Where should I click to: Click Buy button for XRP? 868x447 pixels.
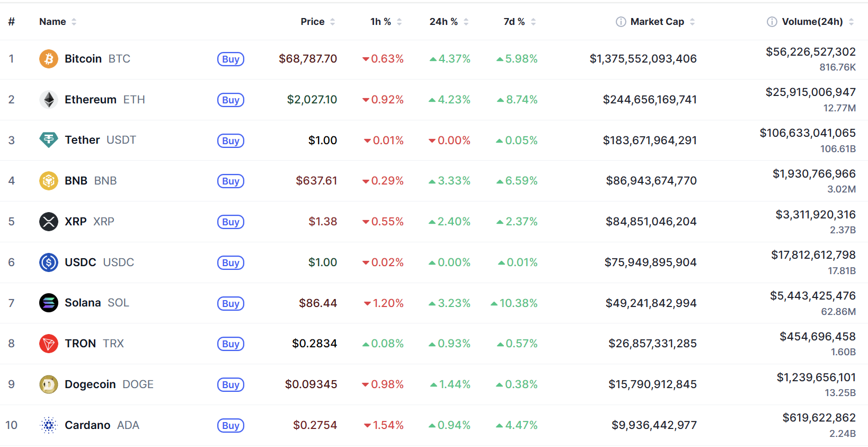pos(231,222)
